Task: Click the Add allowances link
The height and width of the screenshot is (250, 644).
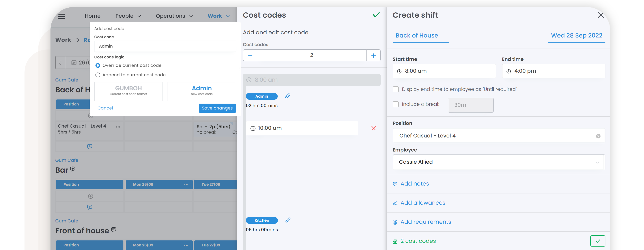Action: point(423,203)
